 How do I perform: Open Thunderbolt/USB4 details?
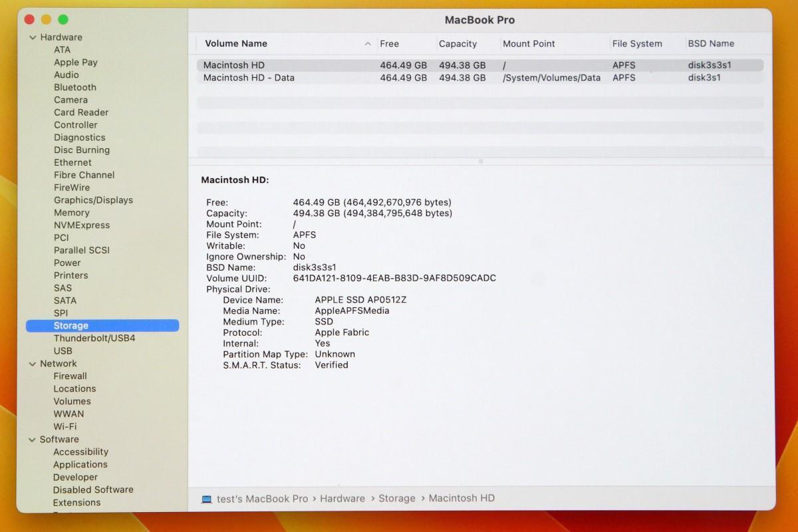tap(94, 338)
